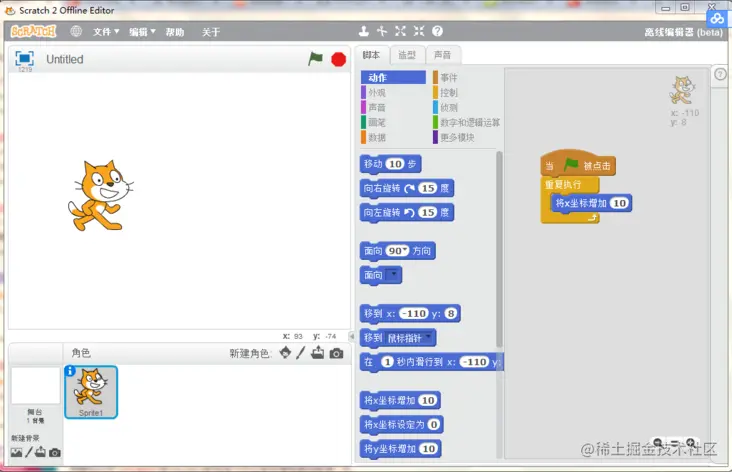Click the Scratch logo
This screenshot has height=472, width=732.
33,31
